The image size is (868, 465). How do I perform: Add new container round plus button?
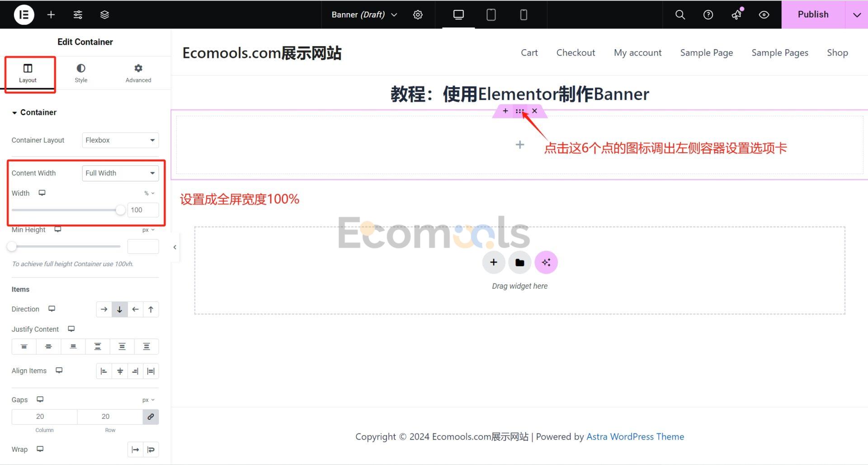coord(494,263)
